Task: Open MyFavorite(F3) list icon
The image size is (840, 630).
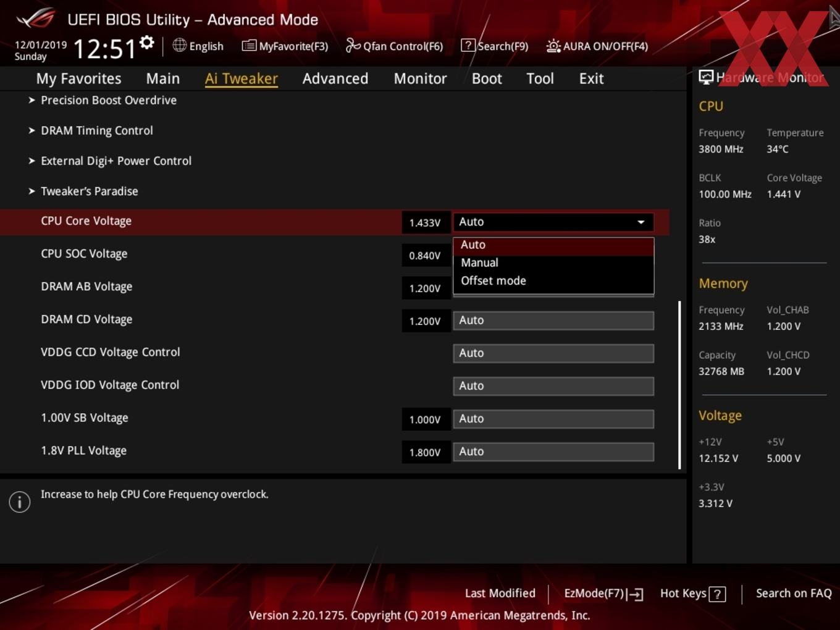Action: click(x=249, y=45)
